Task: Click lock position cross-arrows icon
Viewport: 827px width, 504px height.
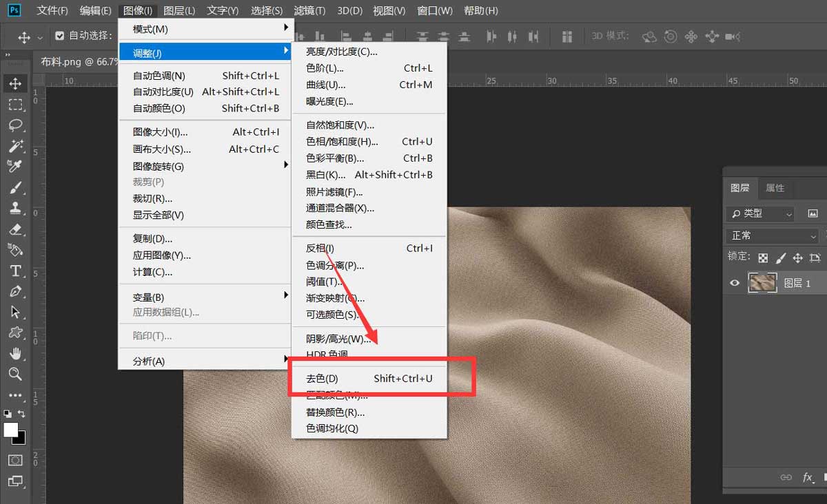Action: pyautogui.click(x=798, y=258)
